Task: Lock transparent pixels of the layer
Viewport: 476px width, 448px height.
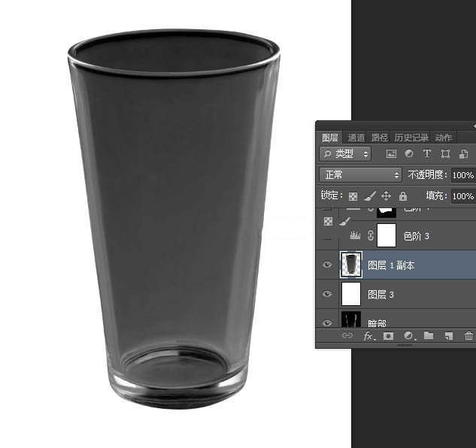Action: [x=353, y=196]
